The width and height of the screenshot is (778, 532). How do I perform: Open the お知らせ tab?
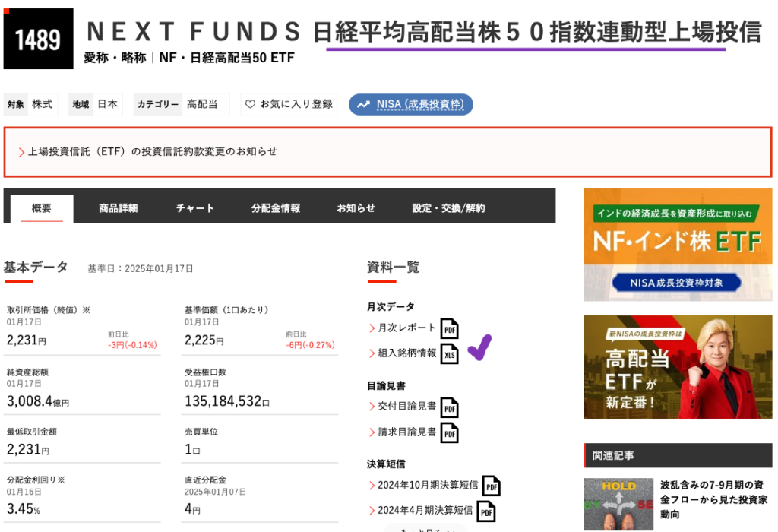pos(356,208)
